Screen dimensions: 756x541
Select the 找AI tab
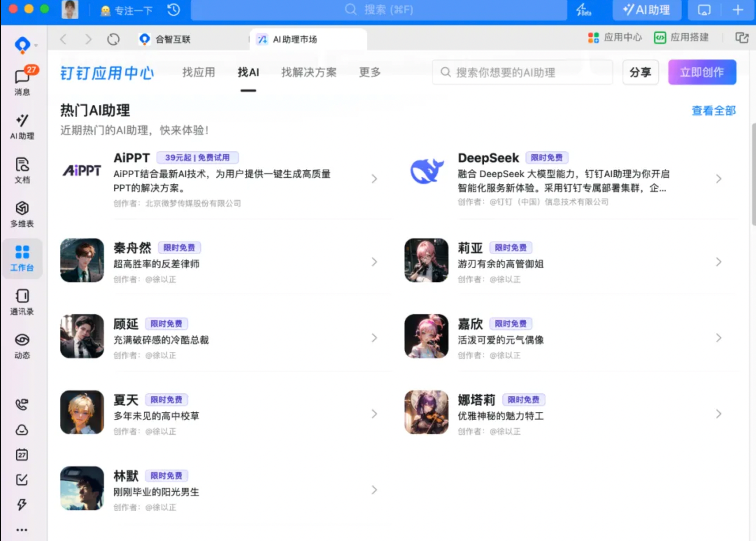[248, 72]
